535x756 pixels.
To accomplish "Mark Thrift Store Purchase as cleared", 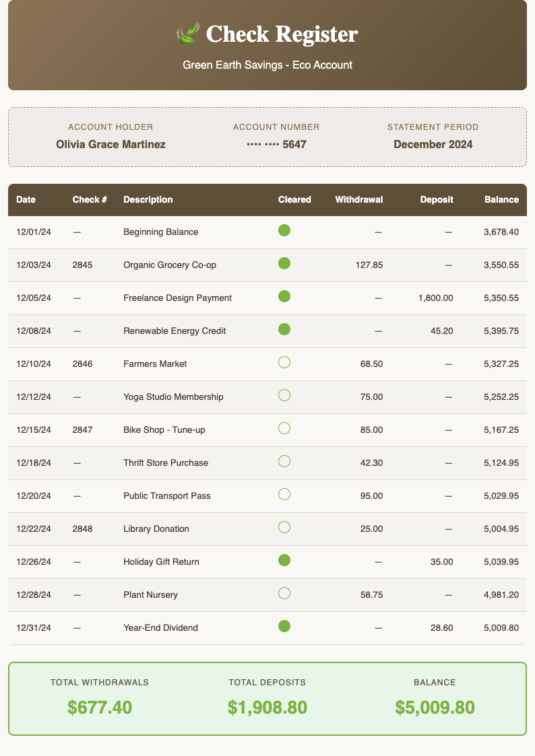I will click(284, 461).
